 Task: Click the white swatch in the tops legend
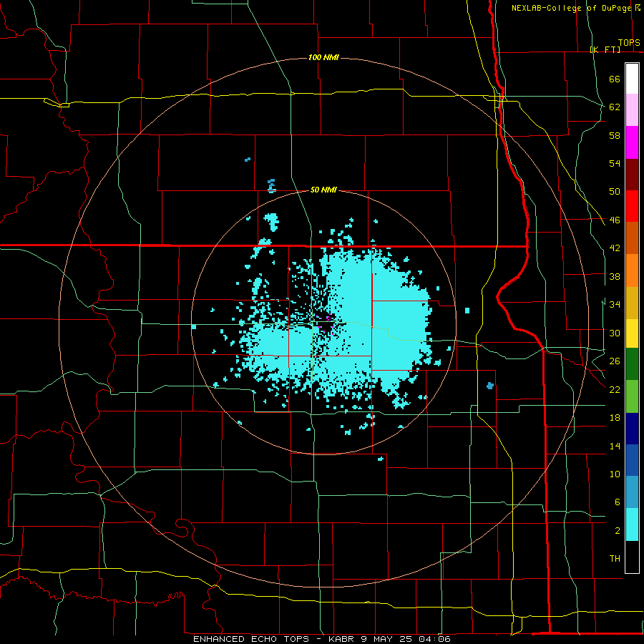click(632, 79)
